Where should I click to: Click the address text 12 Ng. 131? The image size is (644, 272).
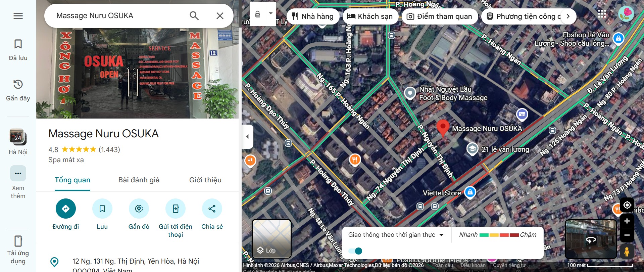(x=136, y=265)
